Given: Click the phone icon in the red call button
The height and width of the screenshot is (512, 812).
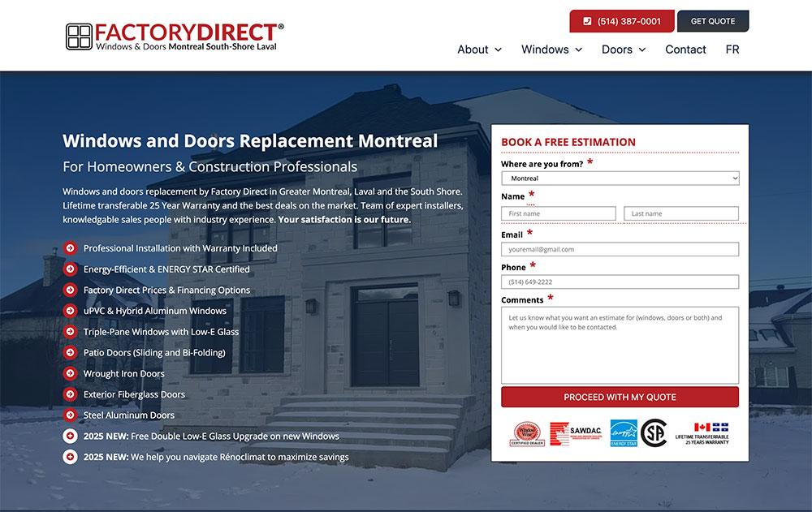Looking at the screenshot, I should [587, 21].
